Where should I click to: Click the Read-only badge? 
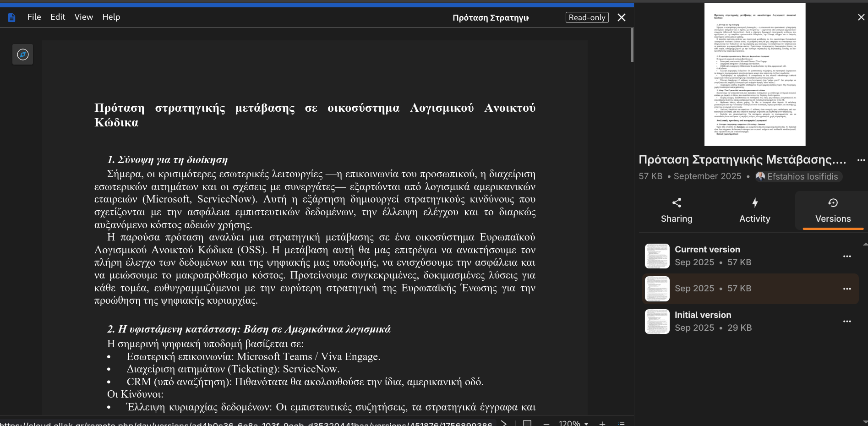587,17
